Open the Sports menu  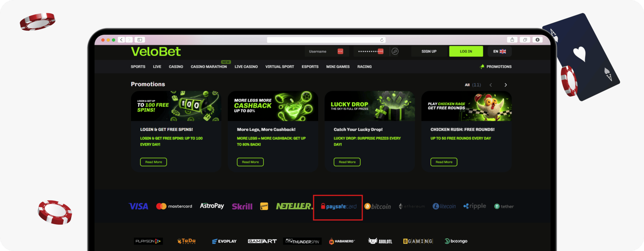click(138, 67)
